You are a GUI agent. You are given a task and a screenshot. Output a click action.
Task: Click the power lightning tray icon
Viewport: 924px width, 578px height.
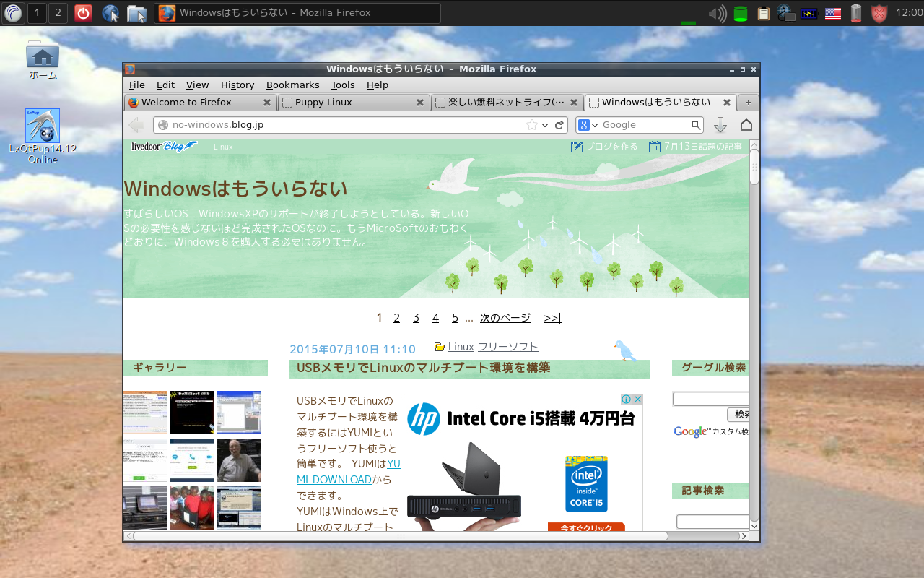[809, 13]
